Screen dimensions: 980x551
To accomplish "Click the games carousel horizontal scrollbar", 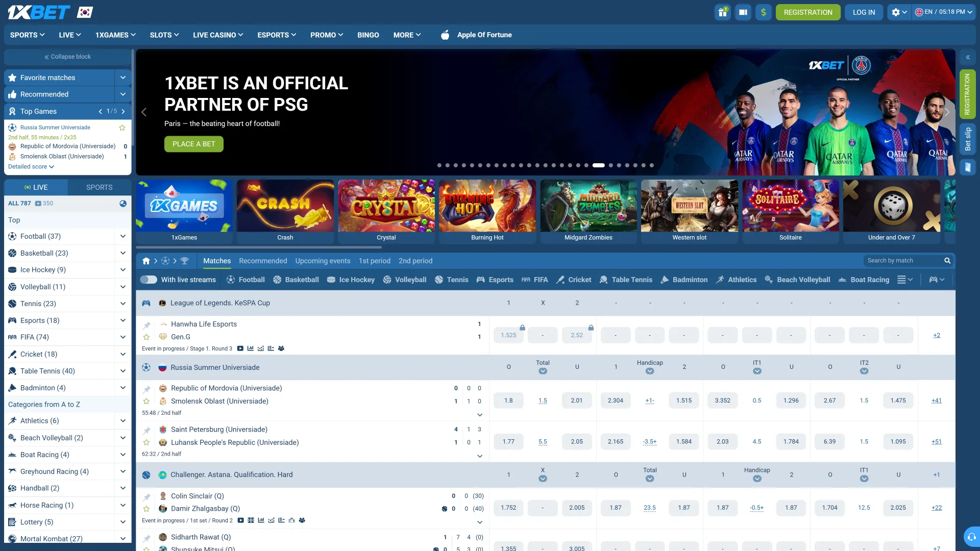I will 259,247.
